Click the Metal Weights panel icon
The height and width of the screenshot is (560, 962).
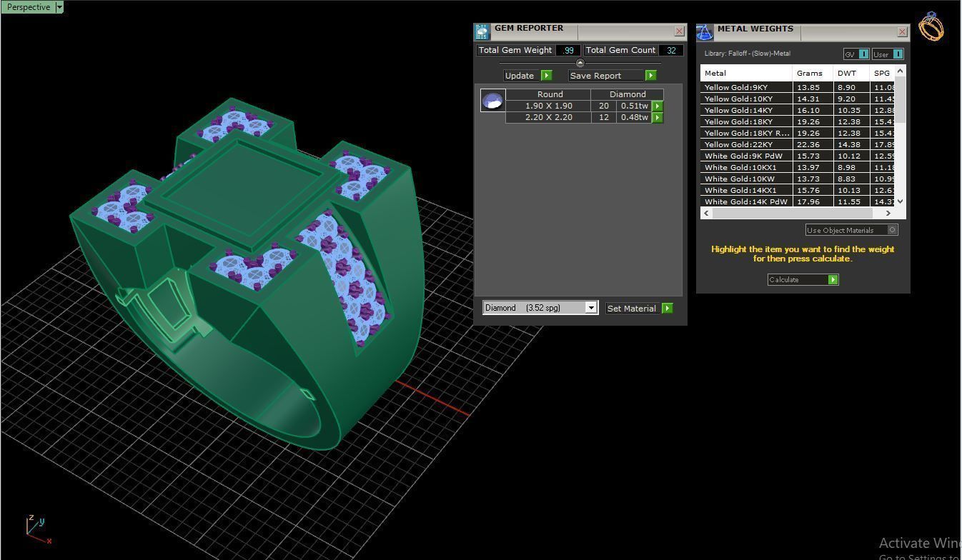point(705,32)
